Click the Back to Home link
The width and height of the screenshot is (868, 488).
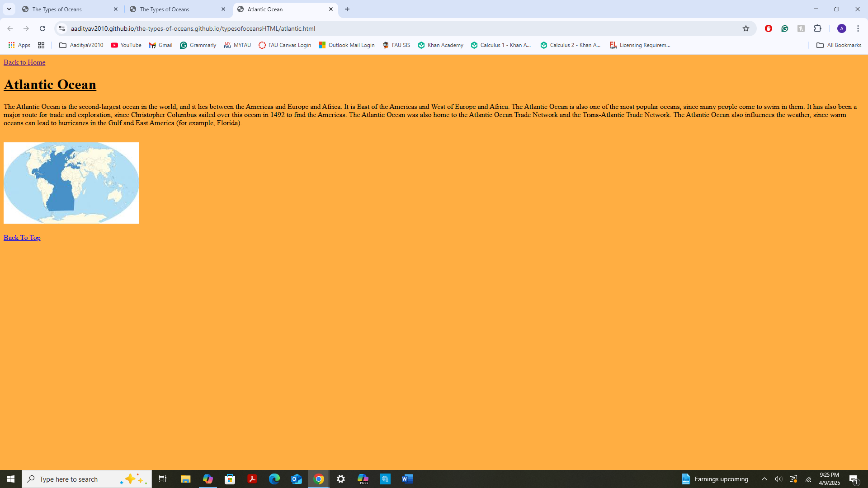tap(24, 62)
